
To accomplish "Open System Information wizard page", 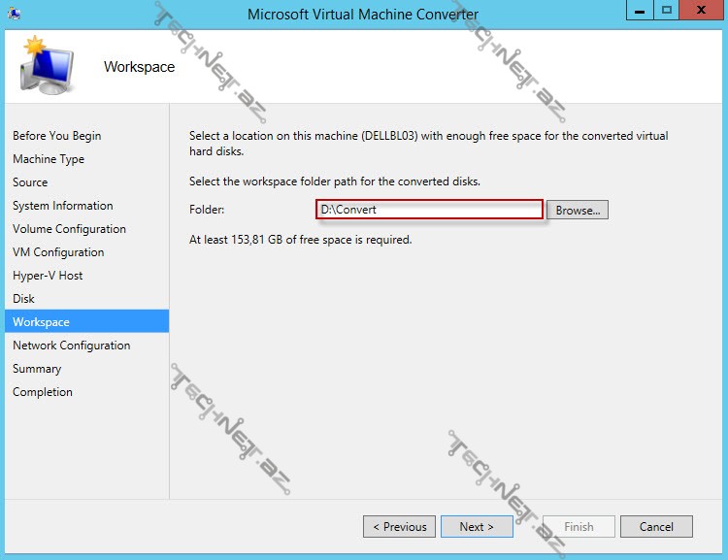I will click(x=62, y=206).
